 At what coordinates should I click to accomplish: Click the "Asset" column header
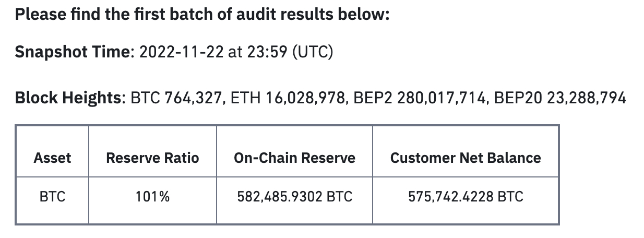[x=52, y=158]
